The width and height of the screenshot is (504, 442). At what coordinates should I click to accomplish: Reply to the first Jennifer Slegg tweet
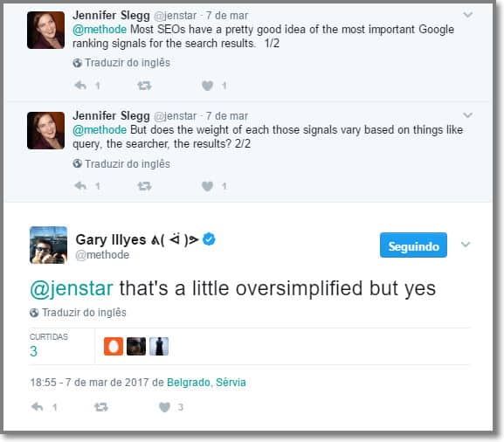tap(80, 86)
